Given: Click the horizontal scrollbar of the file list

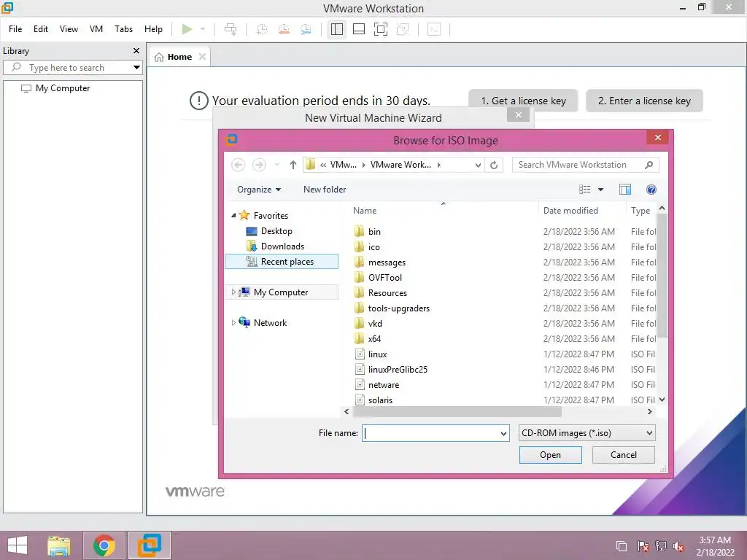Looking at the screenshot, I should 457,411.
